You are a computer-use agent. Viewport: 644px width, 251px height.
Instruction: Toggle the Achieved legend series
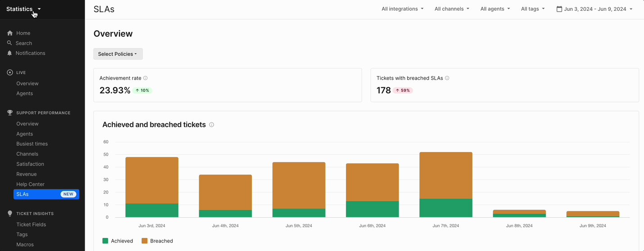pos(118,241)
